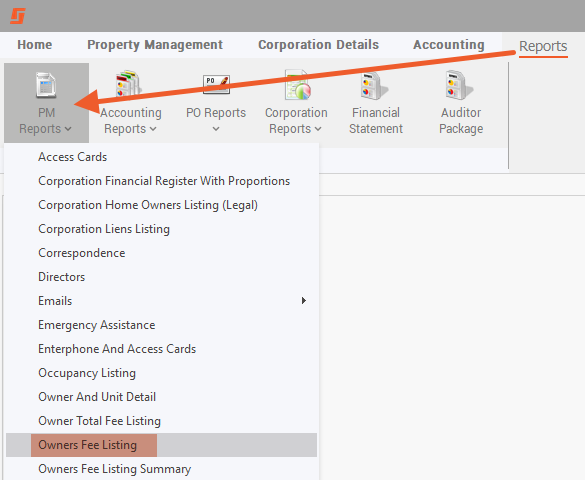Open the Financial Statement report icon
585x480 pixels.
[375, 86]
